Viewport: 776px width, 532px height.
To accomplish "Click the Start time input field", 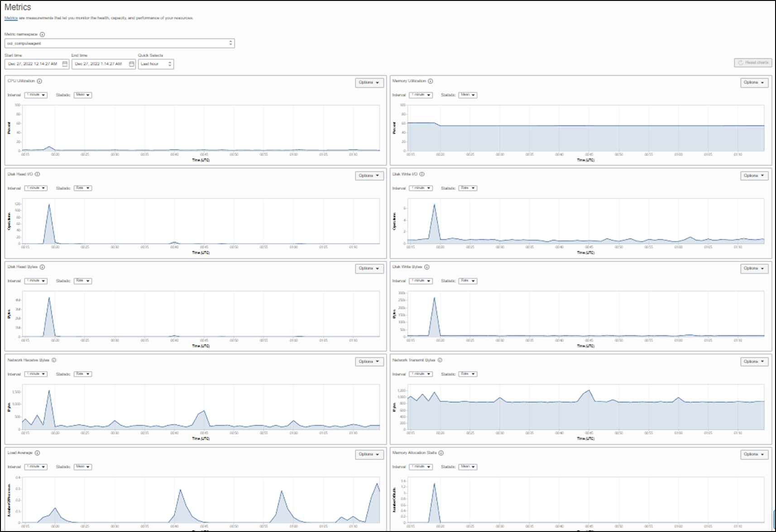I will click(37, 64).
